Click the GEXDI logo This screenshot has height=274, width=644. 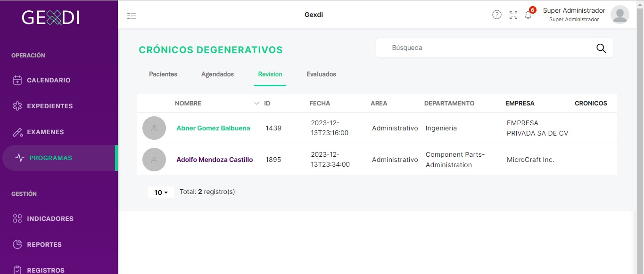50,17
